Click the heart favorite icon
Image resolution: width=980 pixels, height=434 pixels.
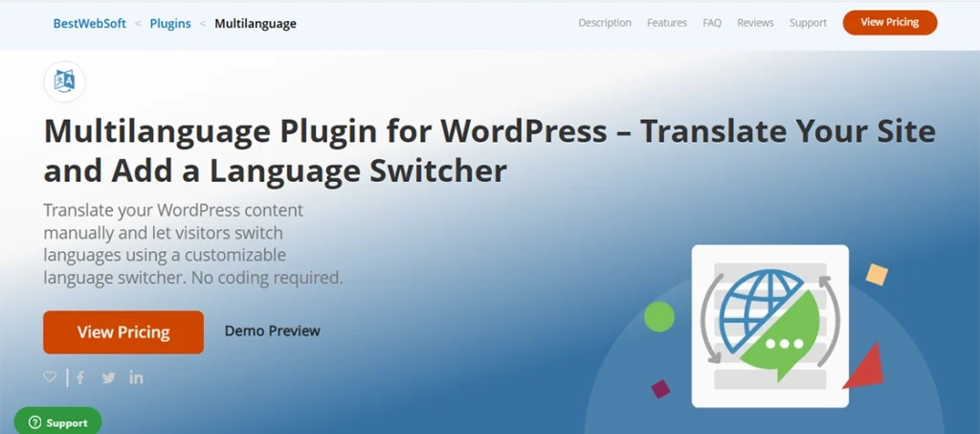[x=50, y=377]
